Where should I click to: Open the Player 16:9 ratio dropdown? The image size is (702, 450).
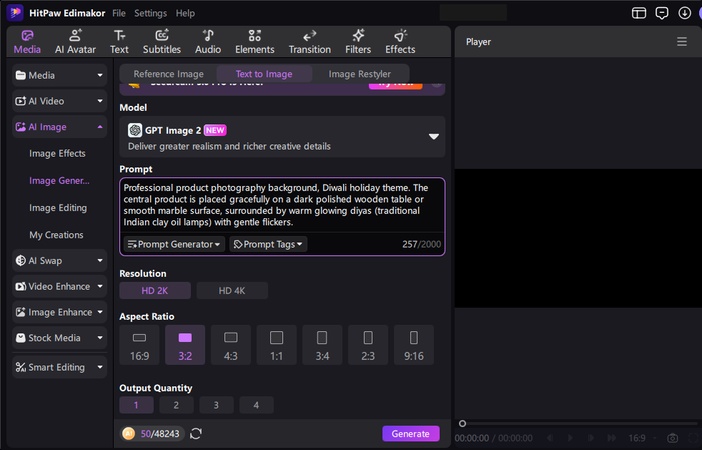click(643, 437)
